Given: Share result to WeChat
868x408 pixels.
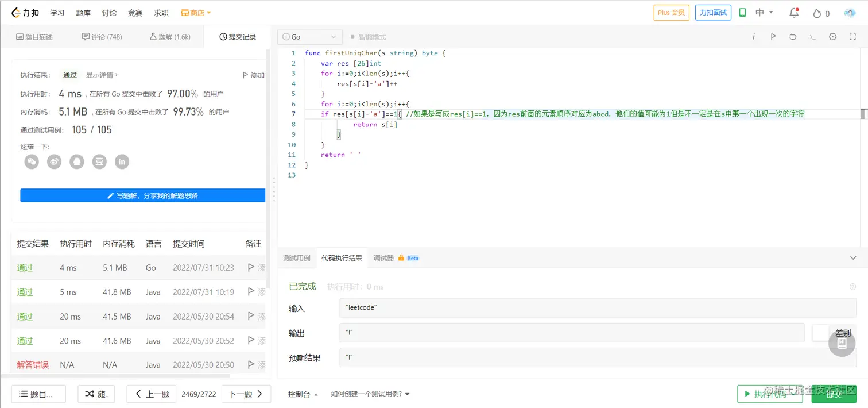Looking at the screenshot, I should (32, 162).
